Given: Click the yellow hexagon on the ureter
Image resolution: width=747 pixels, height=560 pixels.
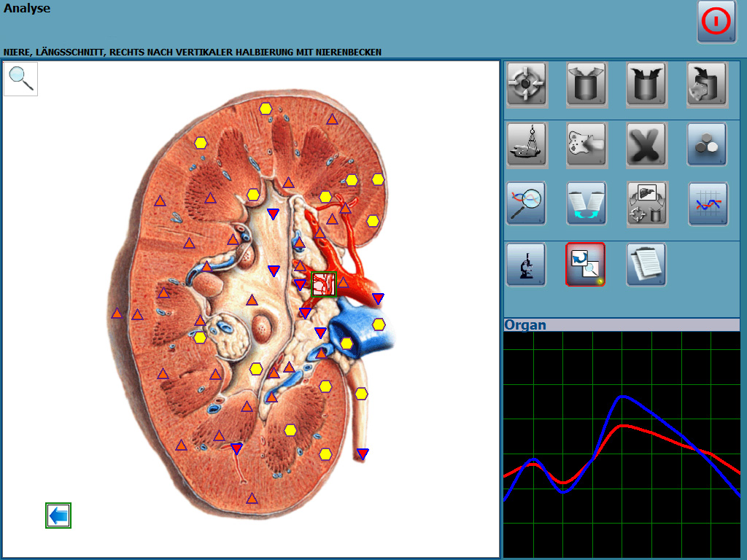Looking at the screenshot, I should 361,394.
